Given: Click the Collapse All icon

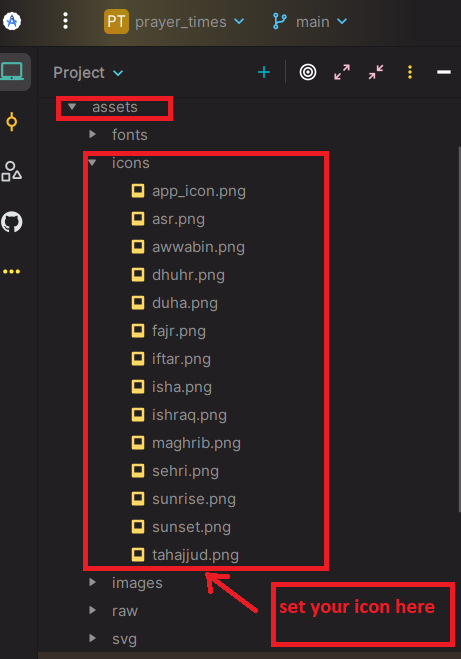Looking at the screenshot, I should (376, 72).
